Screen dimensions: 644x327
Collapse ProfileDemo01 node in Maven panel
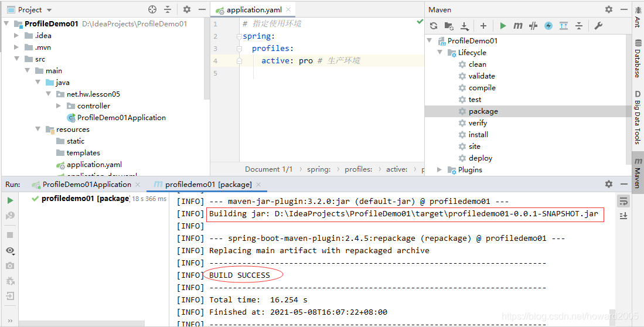pos(430,40)
